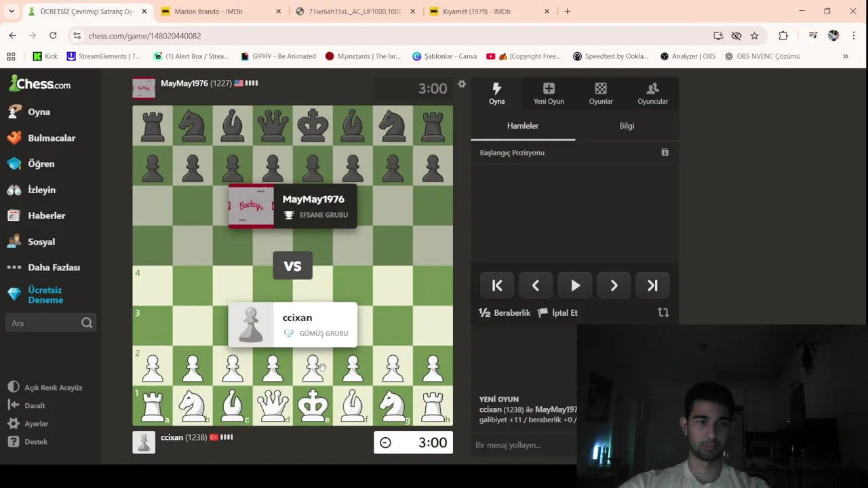Viewport: 868px width, 488px height.
Task: Open MayMay1976 player name link
Action: (x=184, y=83)
